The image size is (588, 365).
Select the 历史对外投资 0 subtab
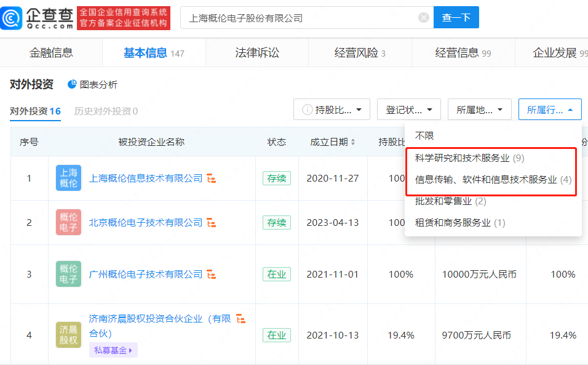pos(106,111)
